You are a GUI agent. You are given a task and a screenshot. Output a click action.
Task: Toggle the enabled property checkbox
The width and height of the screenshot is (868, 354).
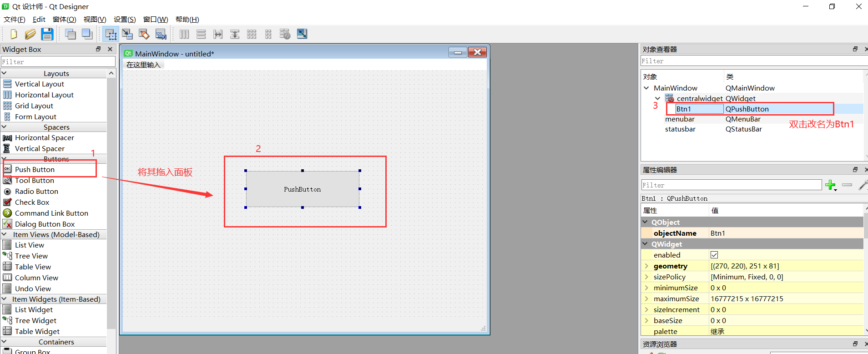coord(714,255)
